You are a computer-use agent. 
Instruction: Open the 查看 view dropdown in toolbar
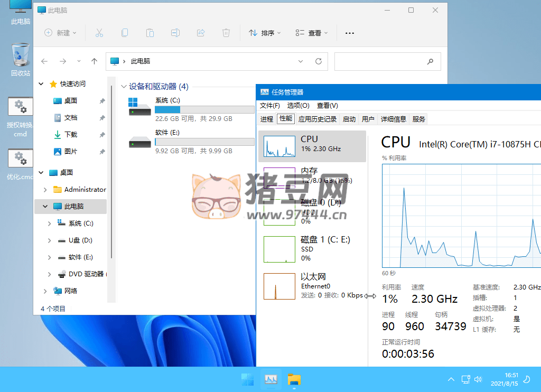(312, 33)
